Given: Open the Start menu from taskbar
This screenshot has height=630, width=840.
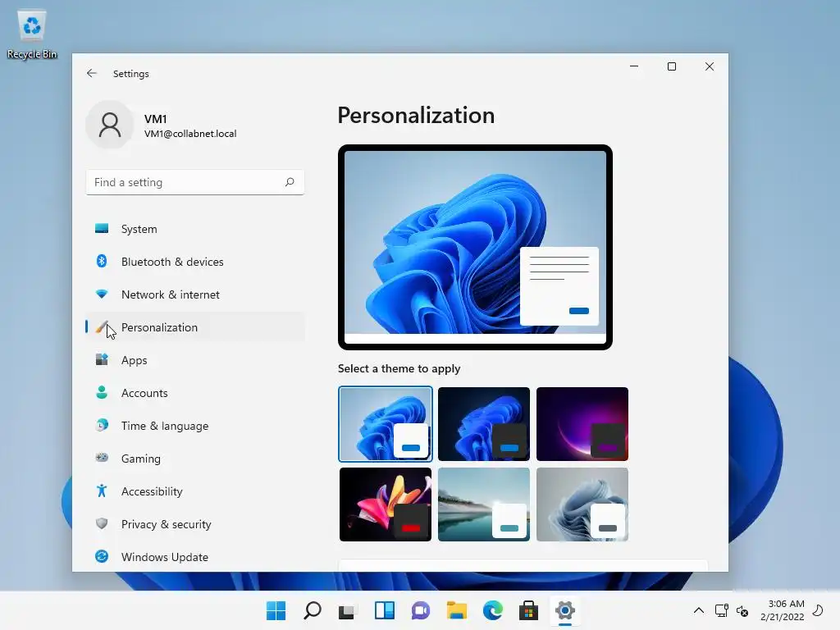Looking at the screenshot, I should pos(276,610).
